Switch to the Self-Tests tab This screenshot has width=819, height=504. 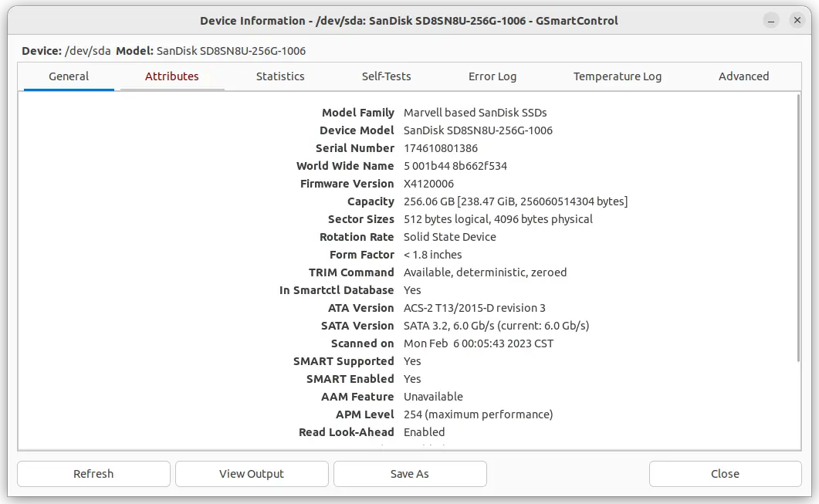[386, 76]
